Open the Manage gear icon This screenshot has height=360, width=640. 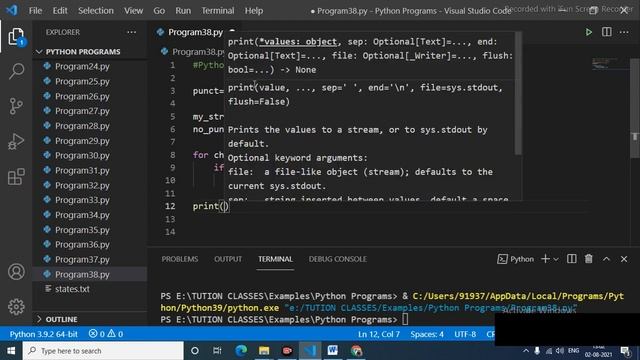pos(16,307)
